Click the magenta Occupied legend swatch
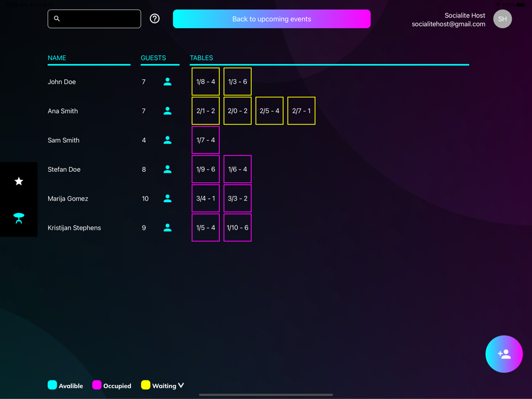Image resolution: width=532 pixels, height=399 pixels. click(x=97, y=385)
